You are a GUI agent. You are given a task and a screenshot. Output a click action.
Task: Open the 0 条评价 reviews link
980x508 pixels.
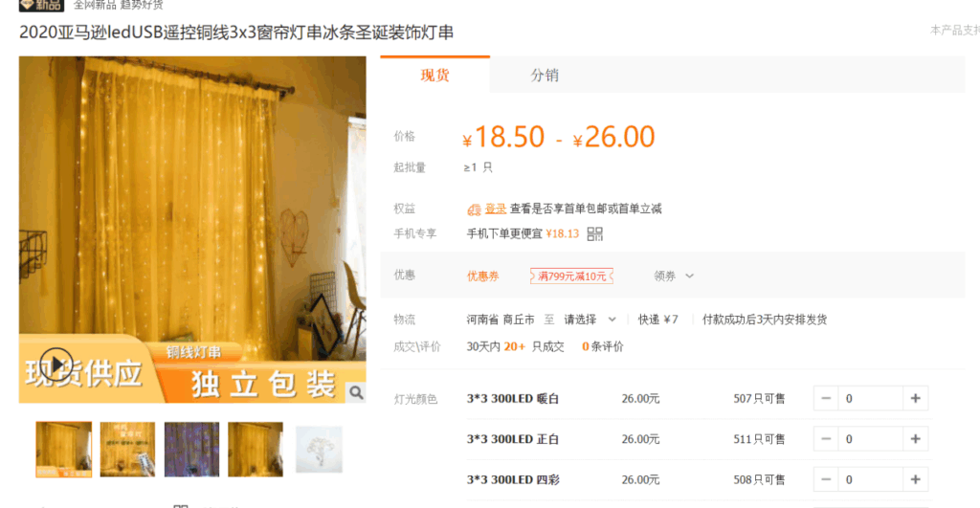pos(603,346)
